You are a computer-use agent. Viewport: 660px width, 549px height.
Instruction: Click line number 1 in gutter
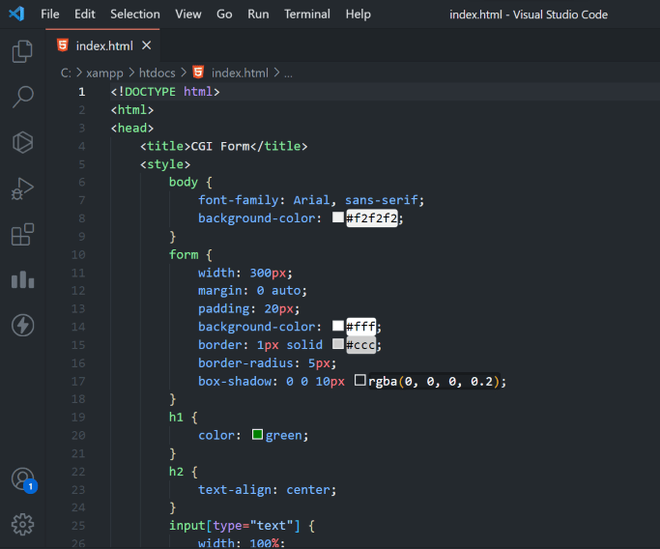82,92
